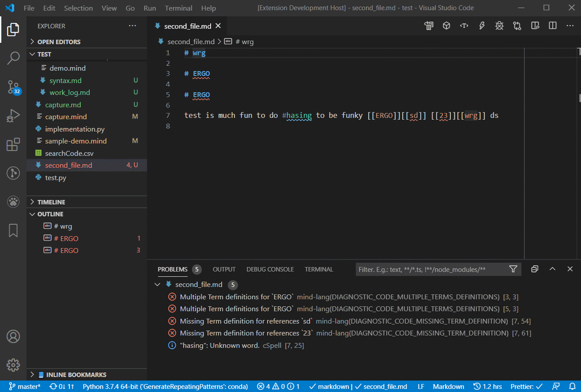Open the Extensions view
This screenshot has height=392, width=581.
[x=13, y=144]
